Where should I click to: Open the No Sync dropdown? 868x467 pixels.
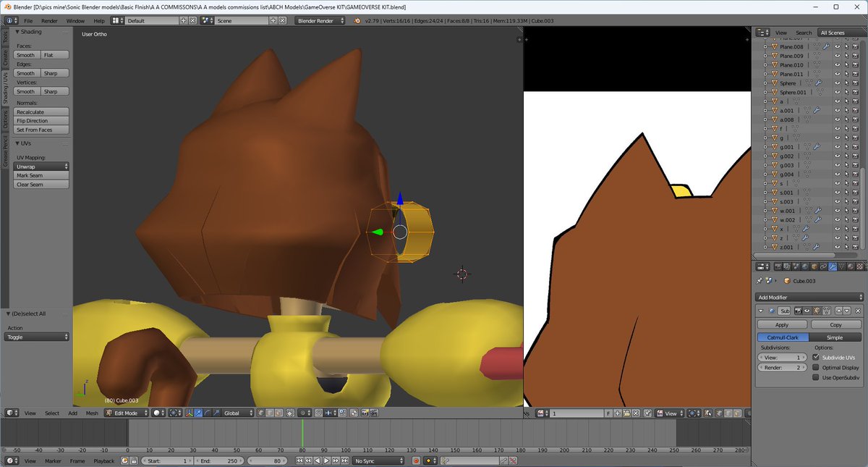pos(378,460)
